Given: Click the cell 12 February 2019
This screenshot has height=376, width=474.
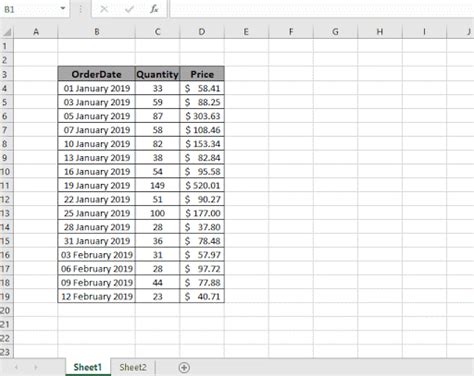Looking at the screenshot, I should click(x=97, y=296).
